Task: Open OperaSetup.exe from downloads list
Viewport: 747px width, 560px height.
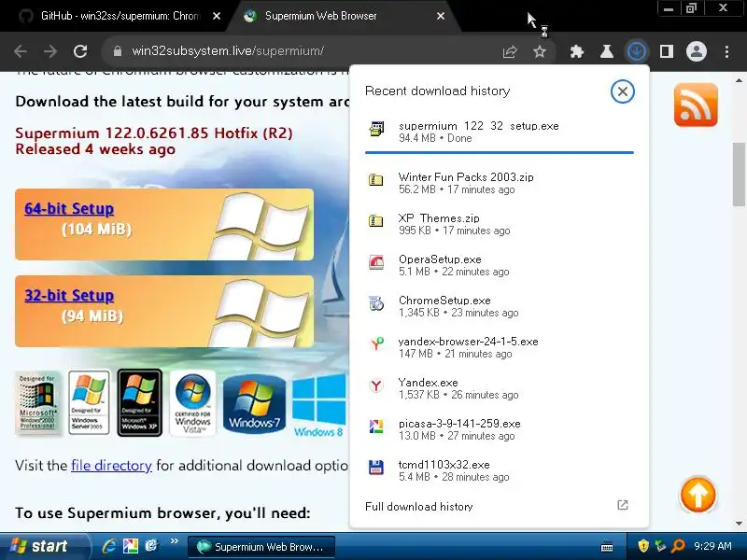Action: coord(500,265)
